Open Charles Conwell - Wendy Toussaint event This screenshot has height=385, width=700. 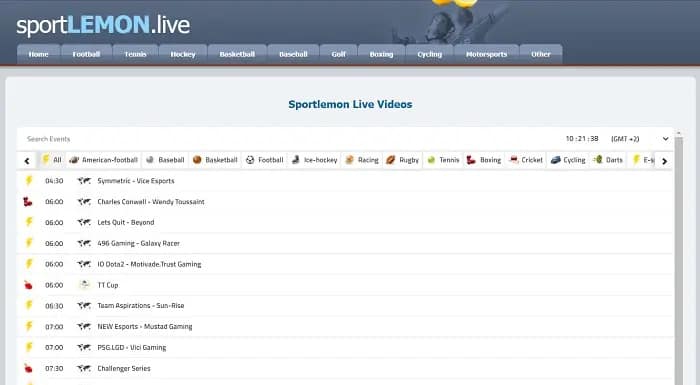345,202
